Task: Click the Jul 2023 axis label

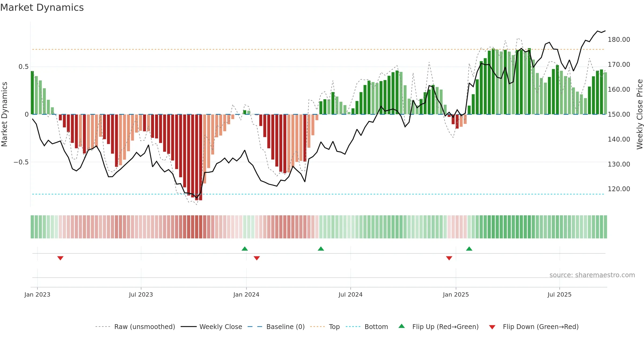Action: (141, 294)
